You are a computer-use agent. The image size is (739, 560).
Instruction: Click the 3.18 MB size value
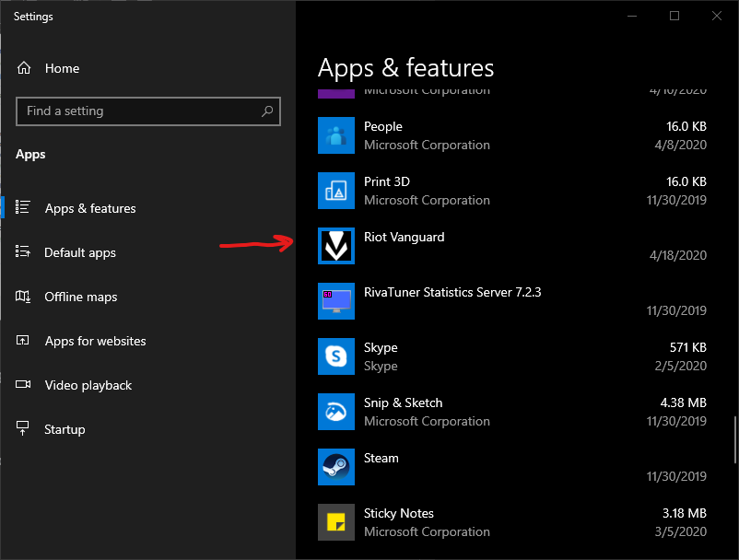tap(685, 513)
